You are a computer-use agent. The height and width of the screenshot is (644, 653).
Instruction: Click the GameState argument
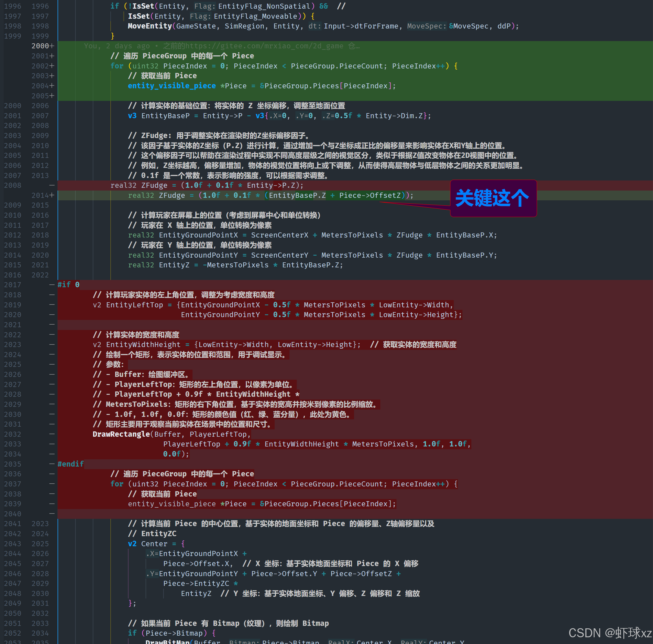196,26
